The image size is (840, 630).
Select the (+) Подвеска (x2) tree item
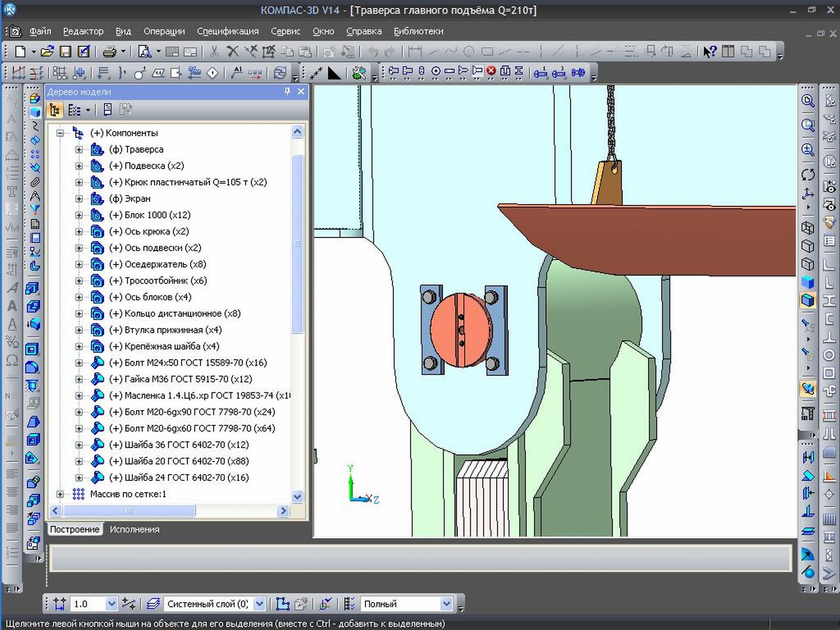pyautogui.click(x=146, y=166)
